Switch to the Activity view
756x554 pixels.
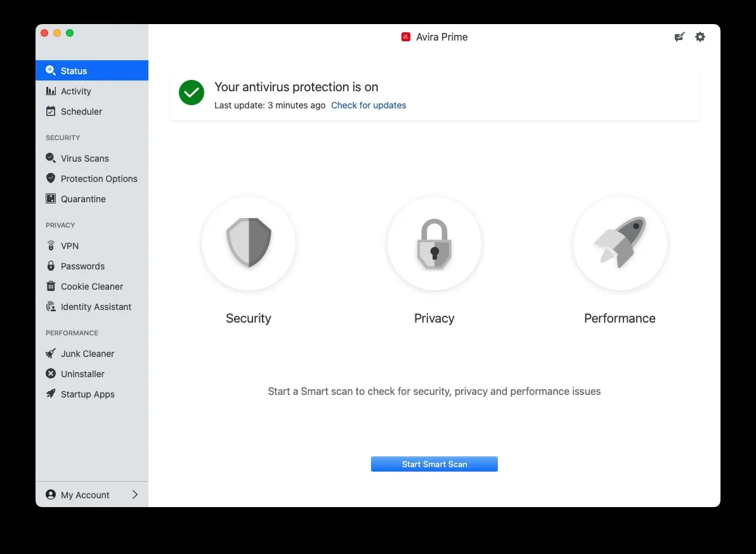[x=75, y=91]
